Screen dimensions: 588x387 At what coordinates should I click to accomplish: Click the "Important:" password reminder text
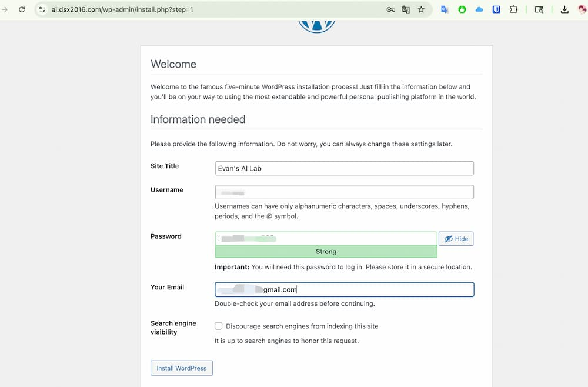[x=343, y=267]
